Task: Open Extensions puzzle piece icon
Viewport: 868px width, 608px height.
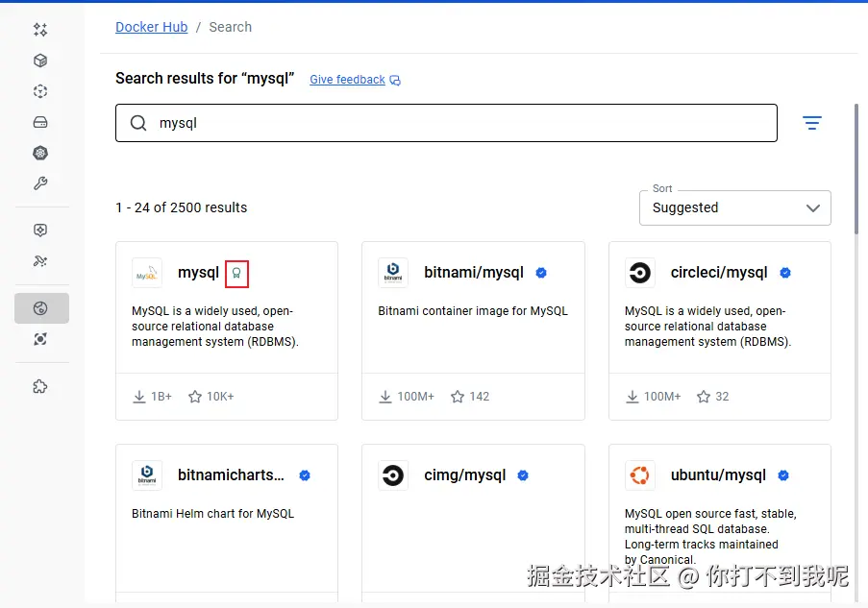Action: click(x=40, y=386)
